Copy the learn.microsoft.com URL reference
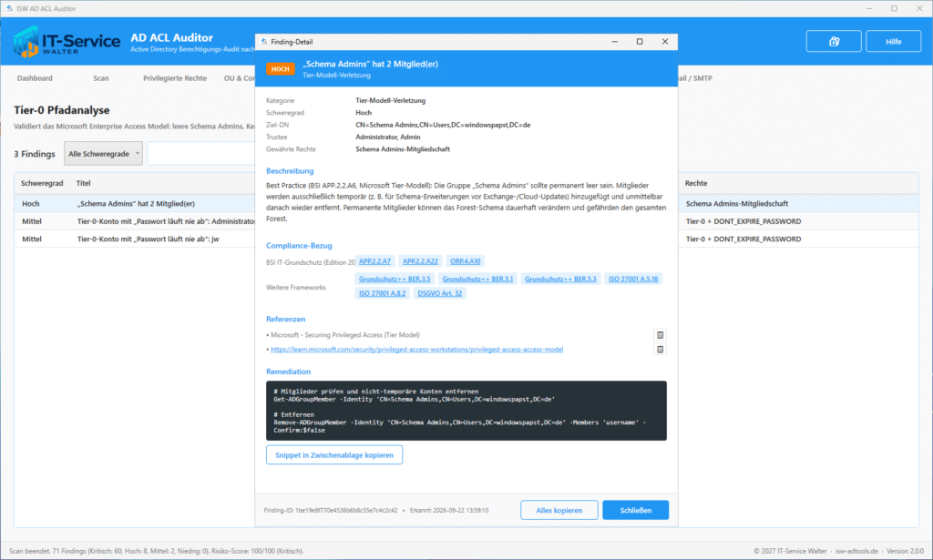Screen dimensions: 933x560 coord(660,350)
